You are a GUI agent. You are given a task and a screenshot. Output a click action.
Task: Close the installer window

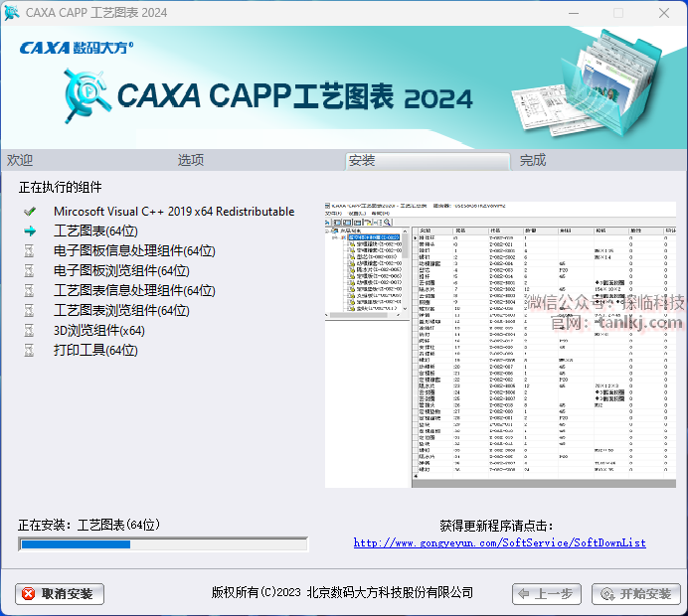[664, 13]
